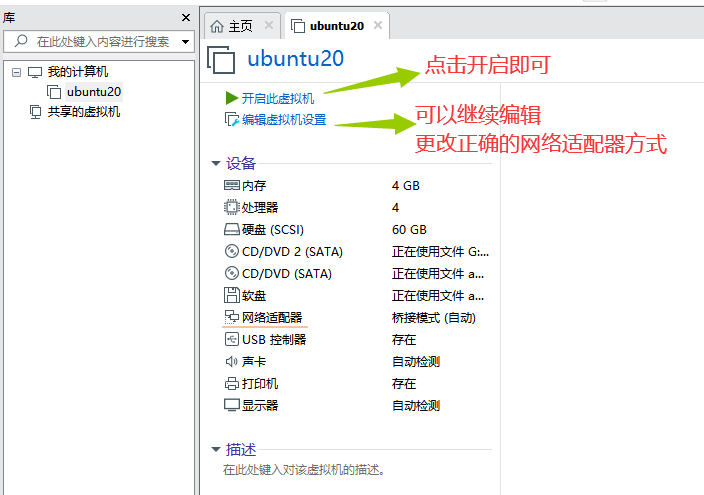
Task: Open the library search dropdown arrow
Action: click(185, 42)
